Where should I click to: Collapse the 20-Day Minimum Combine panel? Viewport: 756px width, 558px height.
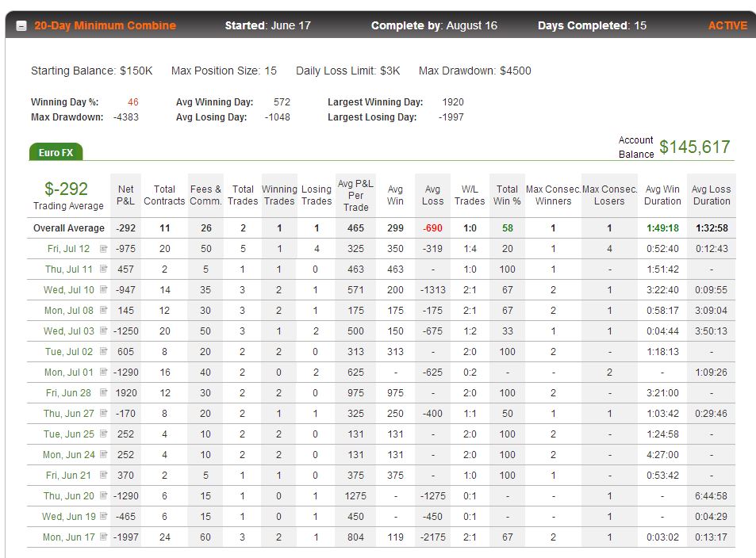tap(21, 26)
